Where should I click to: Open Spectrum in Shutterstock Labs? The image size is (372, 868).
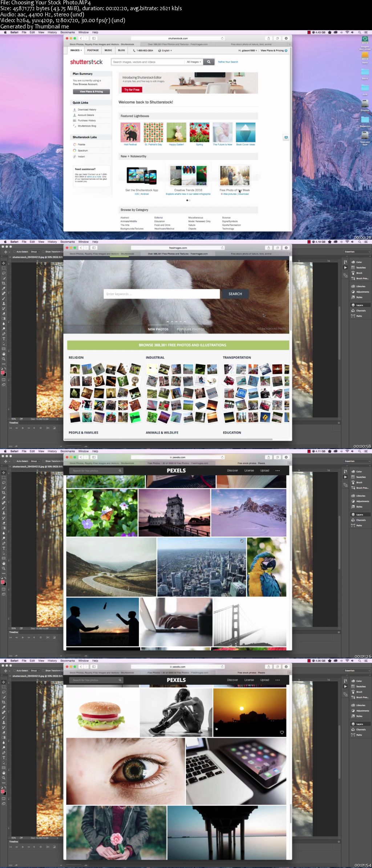coord(82,151)
